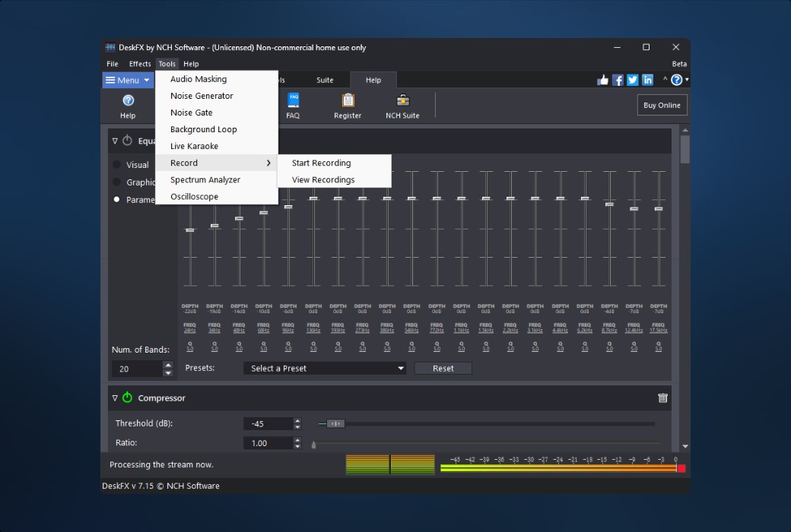Viewport: 791px width, 532px height.
Task: Switch to the Suite tab
Action: coord(325,79)
